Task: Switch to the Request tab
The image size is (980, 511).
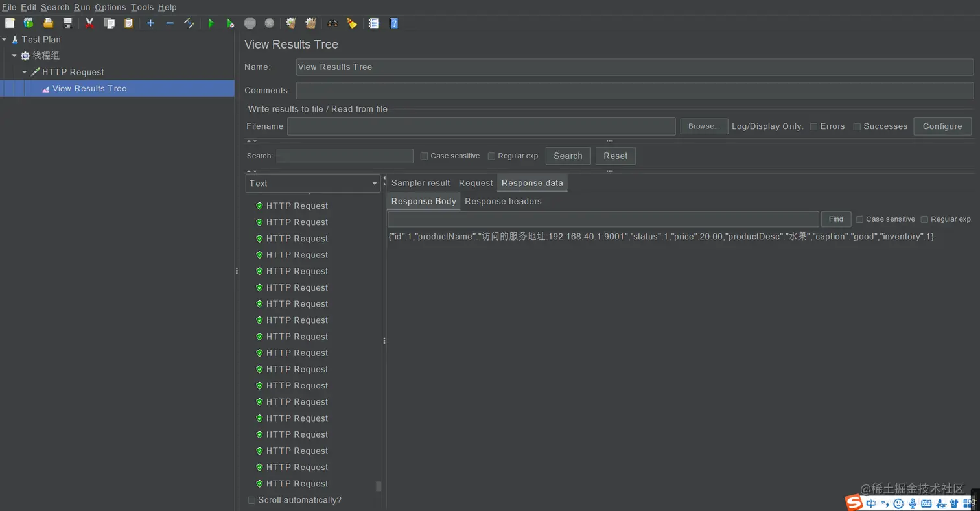Action: pos(476,183)
